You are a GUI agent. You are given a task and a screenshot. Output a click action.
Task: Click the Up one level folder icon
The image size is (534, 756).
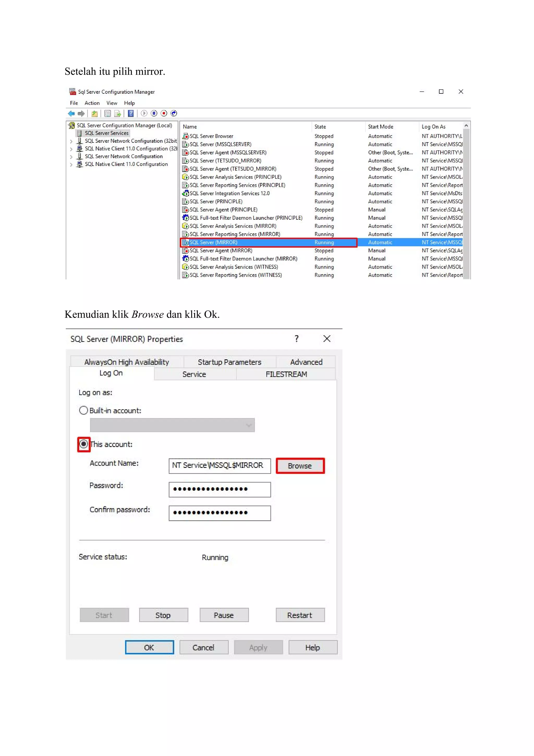coord(94,114)
